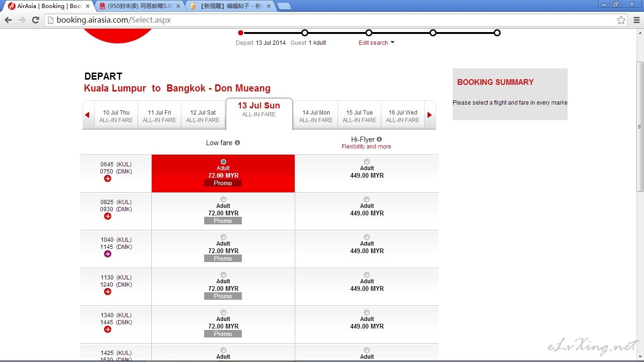644x362 pixels.
Task: Switch to the NetEase mailbox browser tab
Action: [x=139, y=6]
